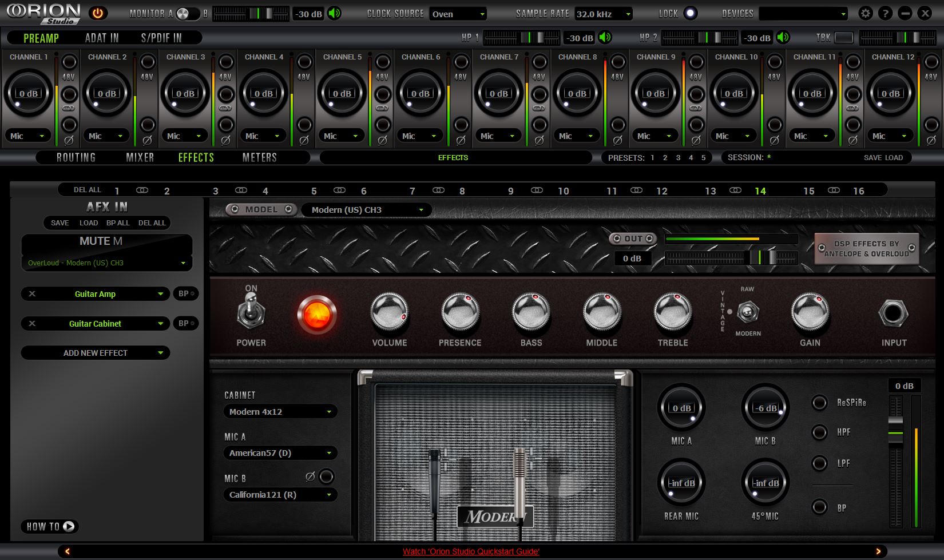
Task: Open the Clock Source dropdown
Action: pos(458,13)
